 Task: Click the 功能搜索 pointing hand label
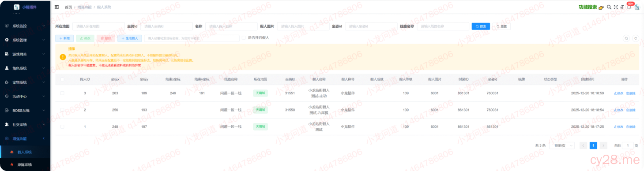coord(591,7)
